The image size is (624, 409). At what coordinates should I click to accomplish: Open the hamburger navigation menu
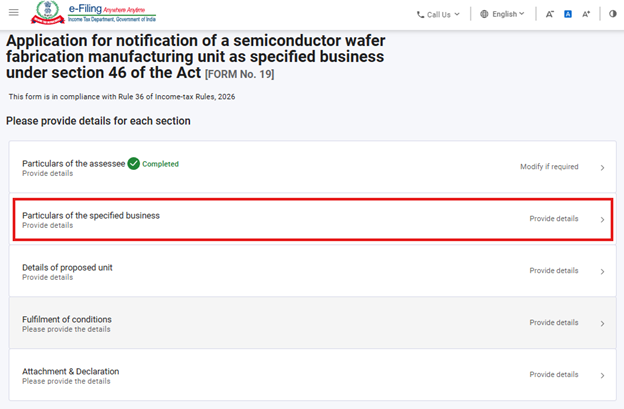tap(13, 13)
